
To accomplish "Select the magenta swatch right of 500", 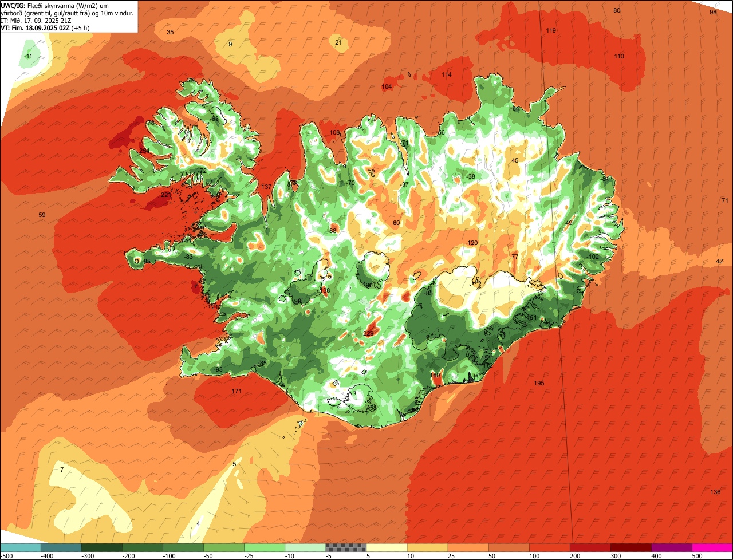I will click(712, 547).
